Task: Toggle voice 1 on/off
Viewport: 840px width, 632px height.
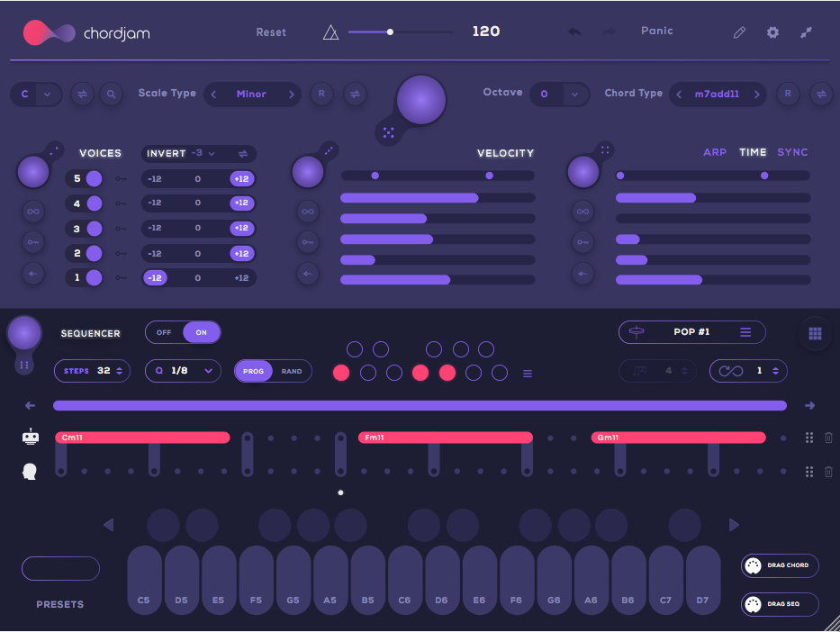Action: click(95, 278)
